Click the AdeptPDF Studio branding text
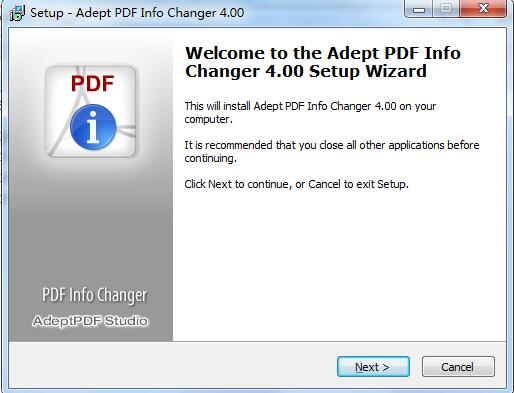Viewport: 514px width, 393px height. 90,321
